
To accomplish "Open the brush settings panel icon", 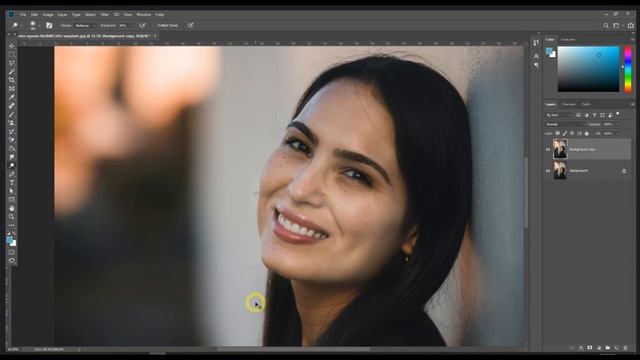I will pos(49,25).
